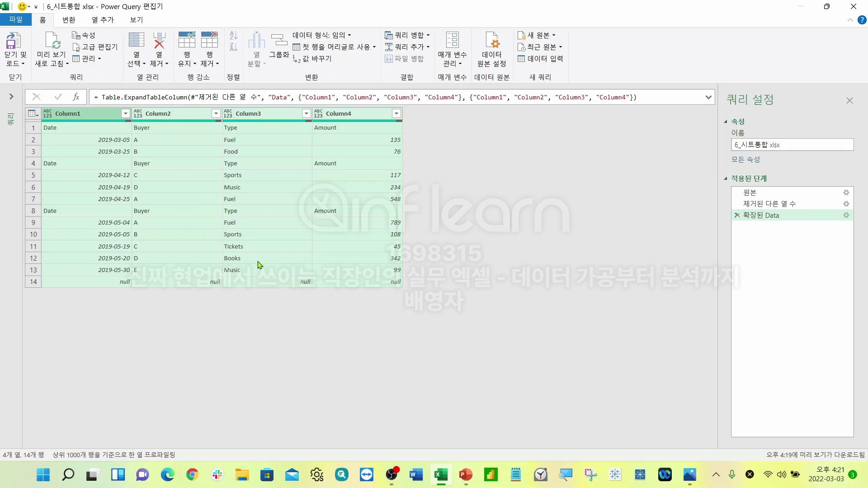
Task: Open the 열 추가 ribbon tab
Action: [103, 20]
